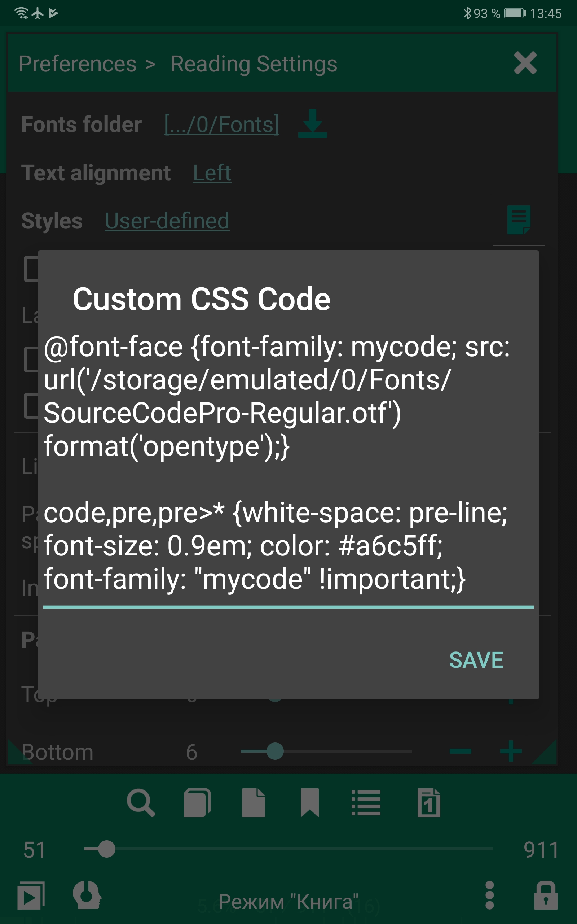This screenshot has height=924, width=577.
Task: Select the single page view icon
Action: pyautogui.click(x=253, y=803)
